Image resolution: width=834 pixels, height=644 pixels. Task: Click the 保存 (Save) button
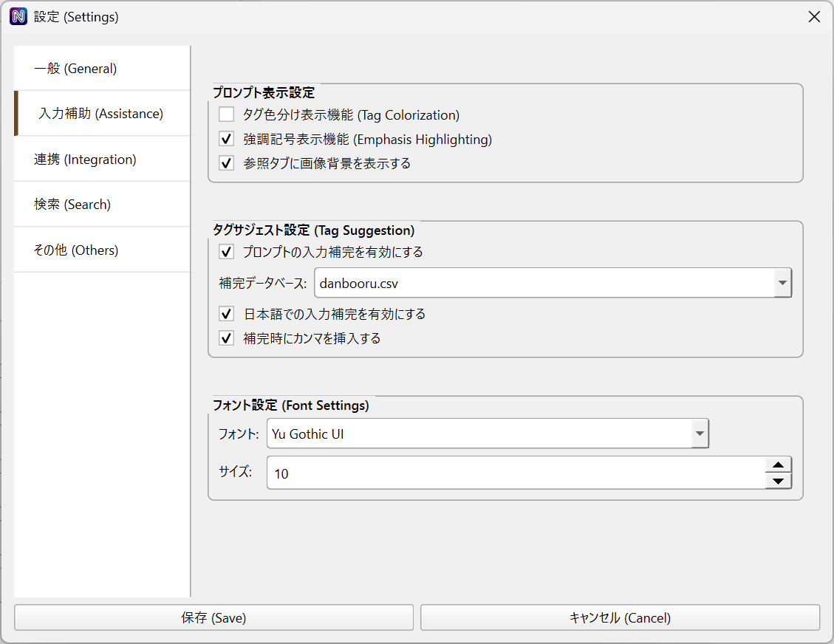213,618
